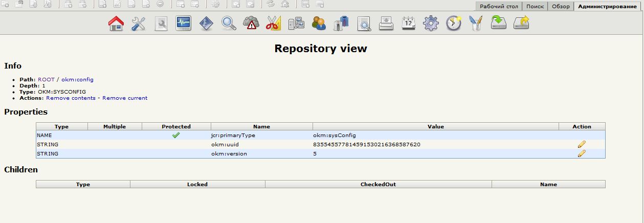
Task: Click the Value column header
Action: [436, 126]
